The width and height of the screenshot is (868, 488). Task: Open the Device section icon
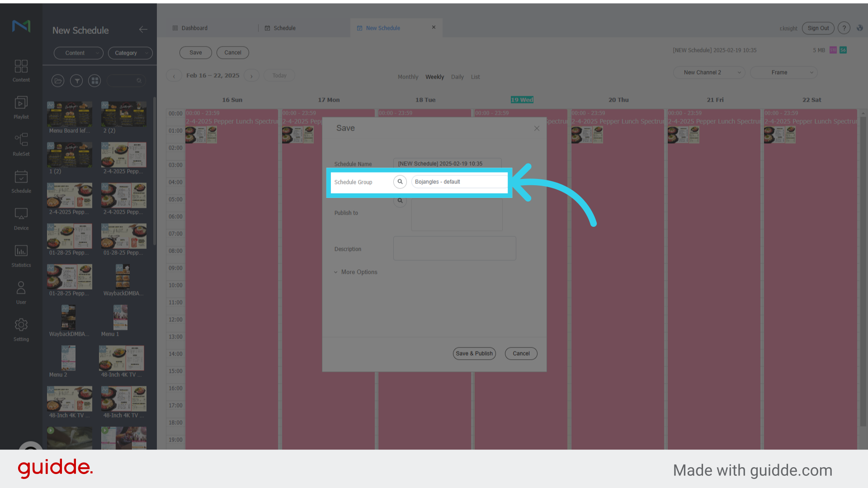coord(21,219)
